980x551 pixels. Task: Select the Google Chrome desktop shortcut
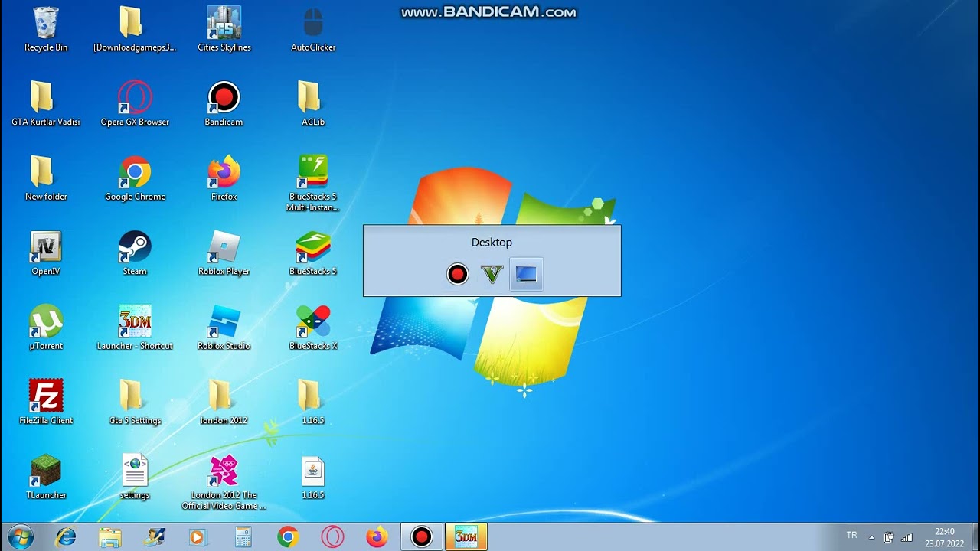click(135, 179)
